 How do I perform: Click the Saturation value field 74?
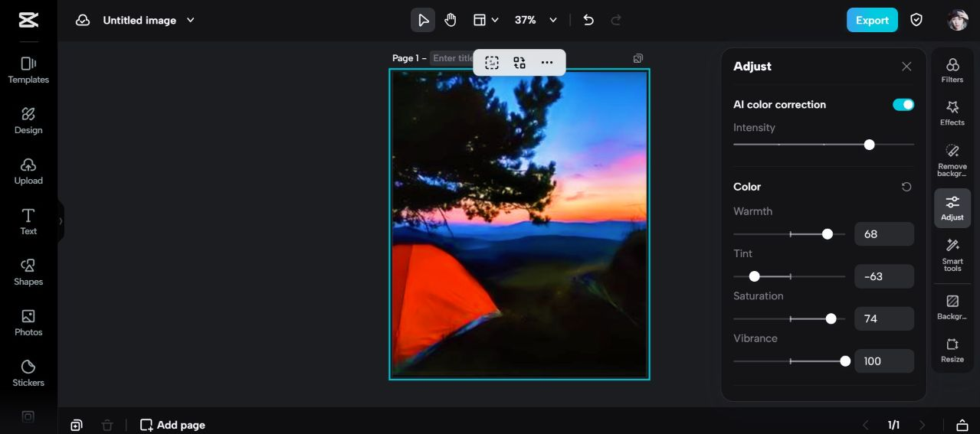coord(884,318)
